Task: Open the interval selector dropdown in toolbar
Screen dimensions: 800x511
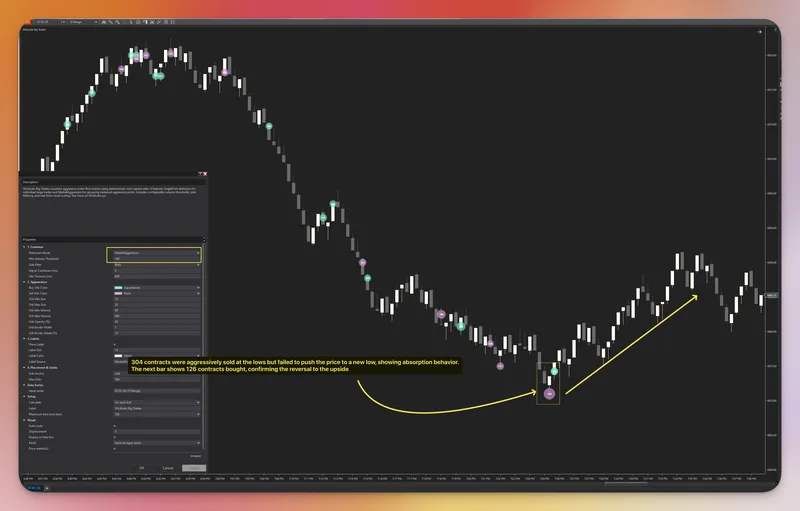Action: [96, 22]
